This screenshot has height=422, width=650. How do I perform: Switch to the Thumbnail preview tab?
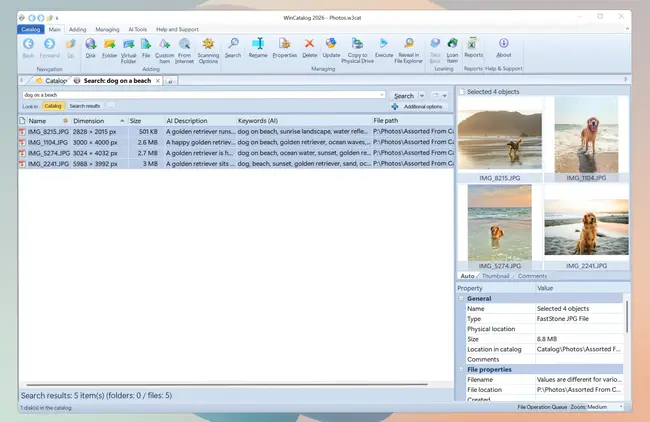point(496,275)
